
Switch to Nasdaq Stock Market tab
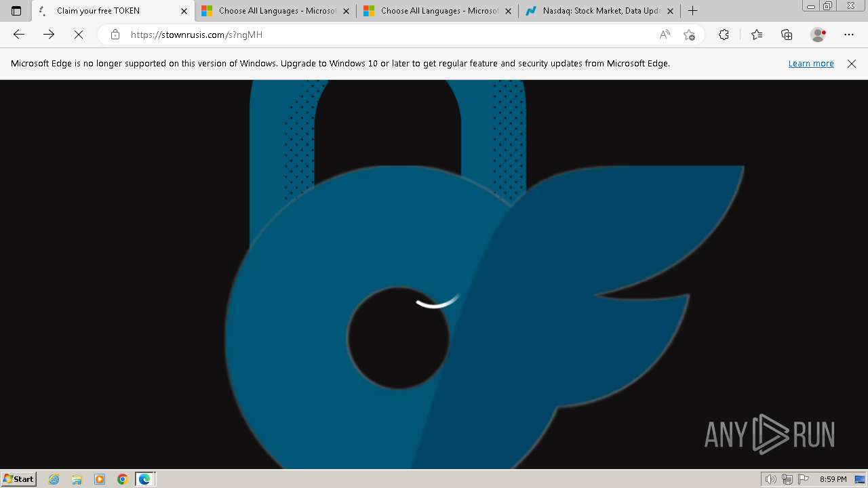click(x=599, y=11)
